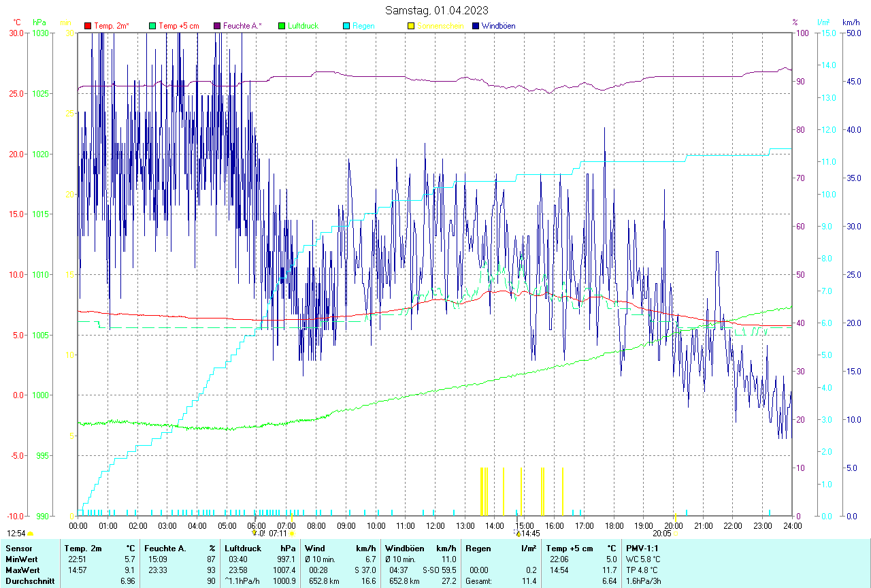Viewport: 871px width, 588px height.
Task: Click the 'Luftdruck' column header in table
Action: [x=243, y=548]
